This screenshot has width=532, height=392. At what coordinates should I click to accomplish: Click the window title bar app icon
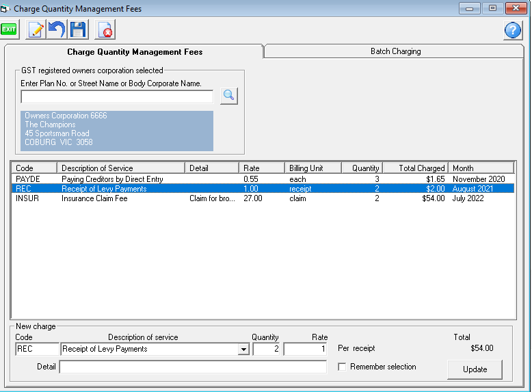[4, 9]
